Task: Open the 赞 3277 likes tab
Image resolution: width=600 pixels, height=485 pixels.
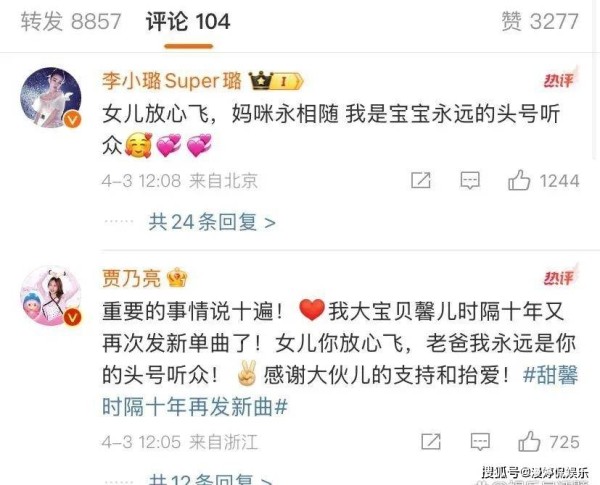Action: pos(540,21)
